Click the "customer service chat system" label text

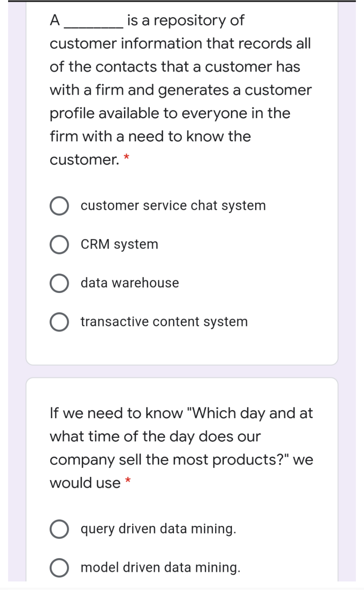(x=173, y=205)
